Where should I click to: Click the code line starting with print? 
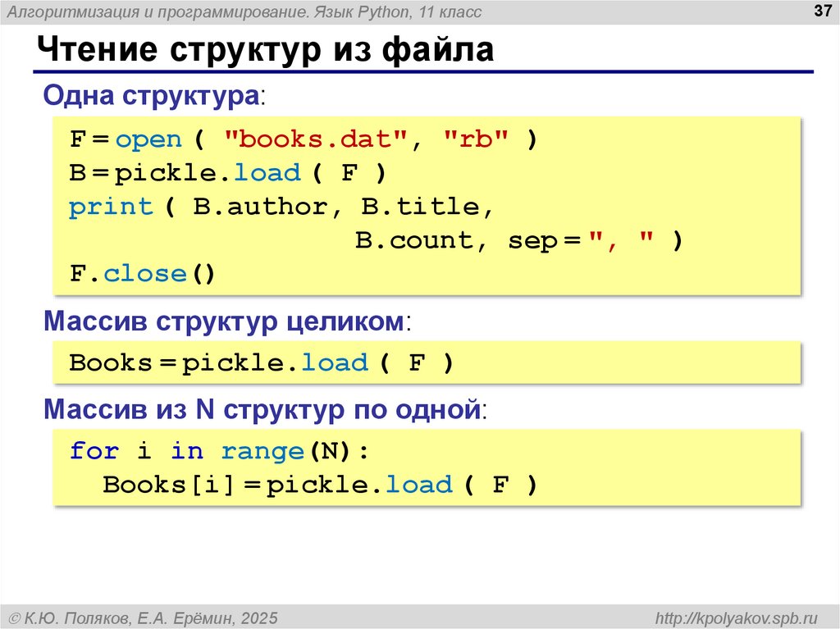coord(281,207)
